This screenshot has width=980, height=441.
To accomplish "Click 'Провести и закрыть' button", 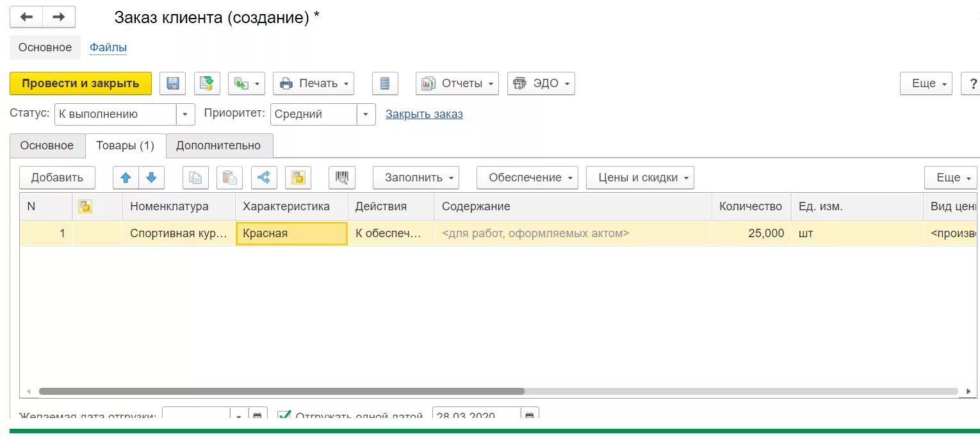I will [81, 83].
